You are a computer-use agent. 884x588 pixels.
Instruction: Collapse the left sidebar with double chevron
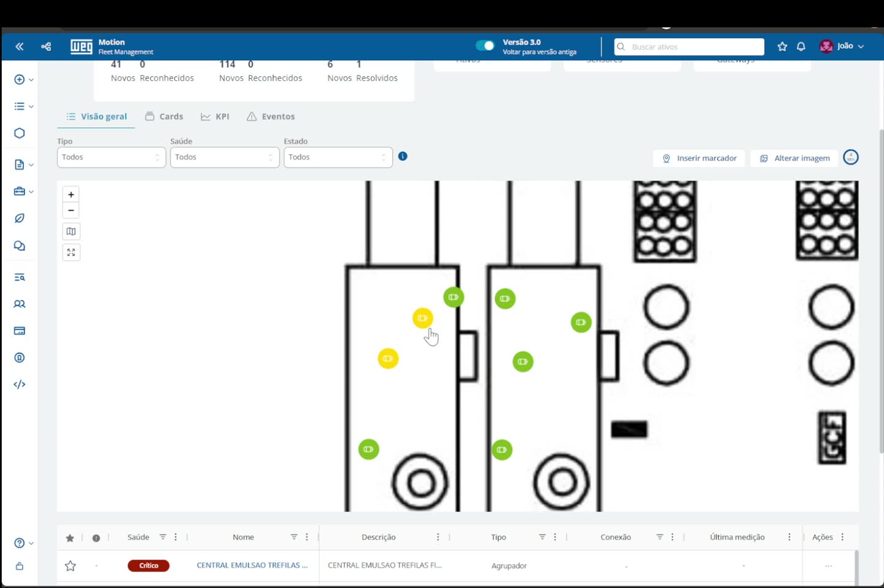pyautogui.click(x=20, y=47)
